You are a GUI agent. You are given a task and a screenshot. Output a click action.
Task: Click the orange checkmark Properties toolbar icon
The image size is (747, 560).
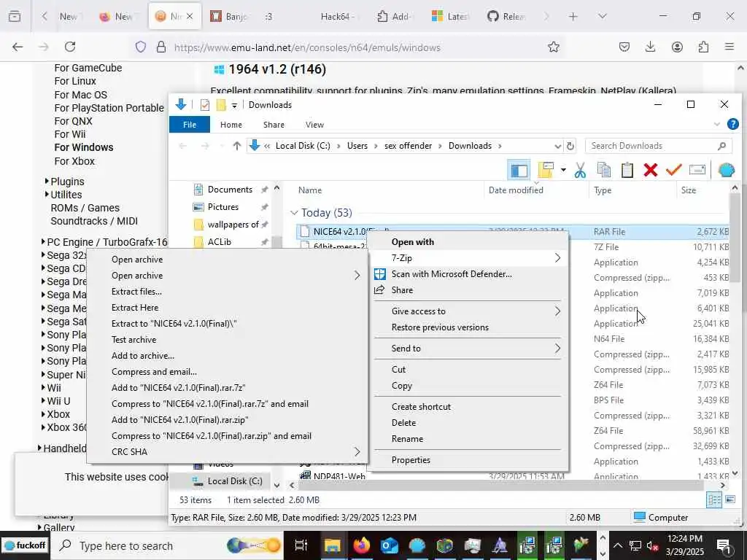point(673,170)
